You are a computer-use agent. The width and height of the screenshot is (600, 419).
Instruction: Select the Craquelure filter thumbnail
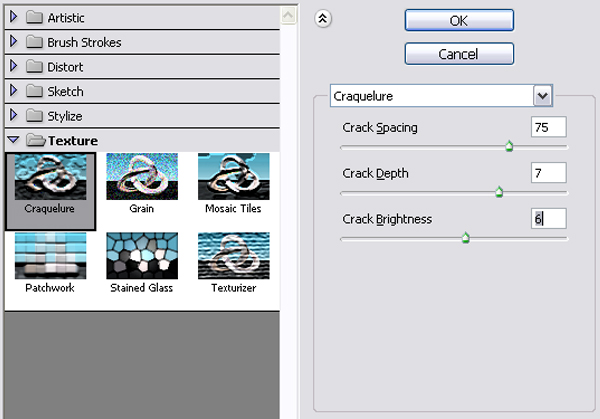point(51,177)
